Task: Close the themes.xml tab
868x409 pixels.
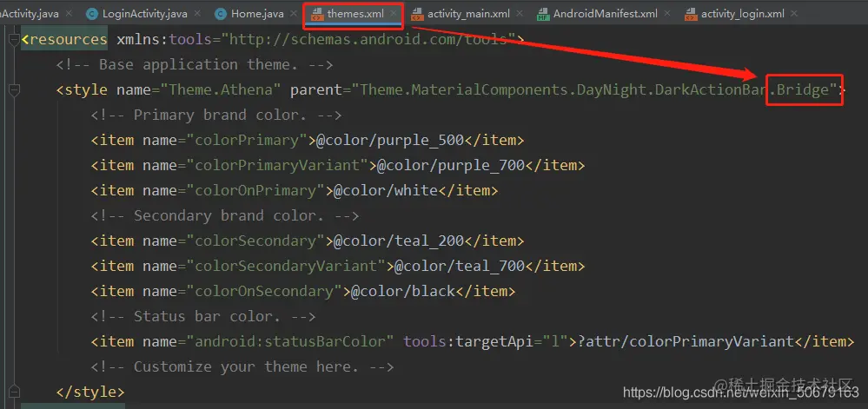Action: (x=393, y=13)
